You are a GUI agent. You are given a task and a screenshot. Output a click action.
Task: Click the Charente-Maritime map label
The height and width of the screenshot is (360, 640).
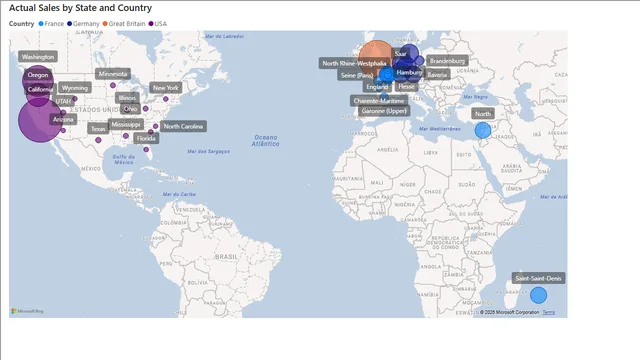pyautogui.click(x=379, y=101)
